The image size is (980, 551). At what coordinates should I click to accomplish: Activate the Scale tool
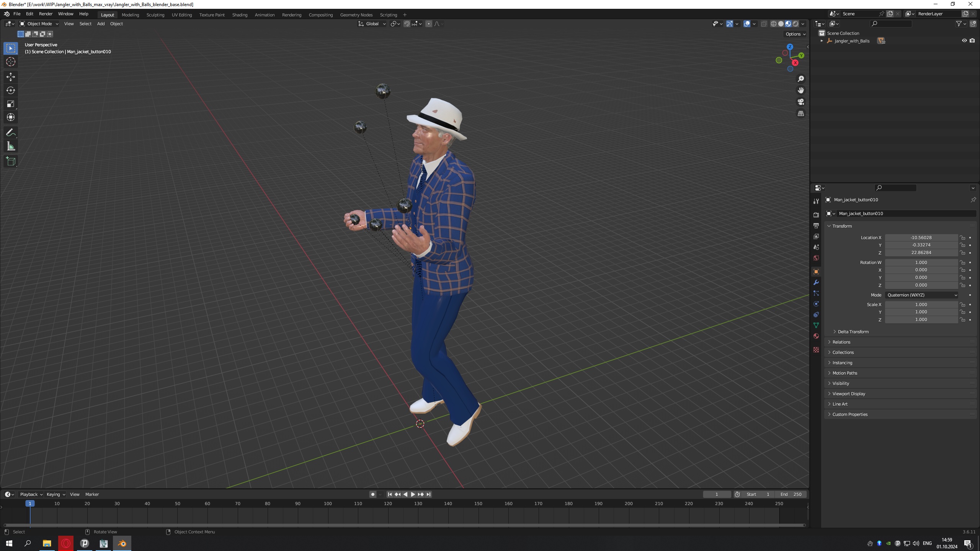pos(11,104)
